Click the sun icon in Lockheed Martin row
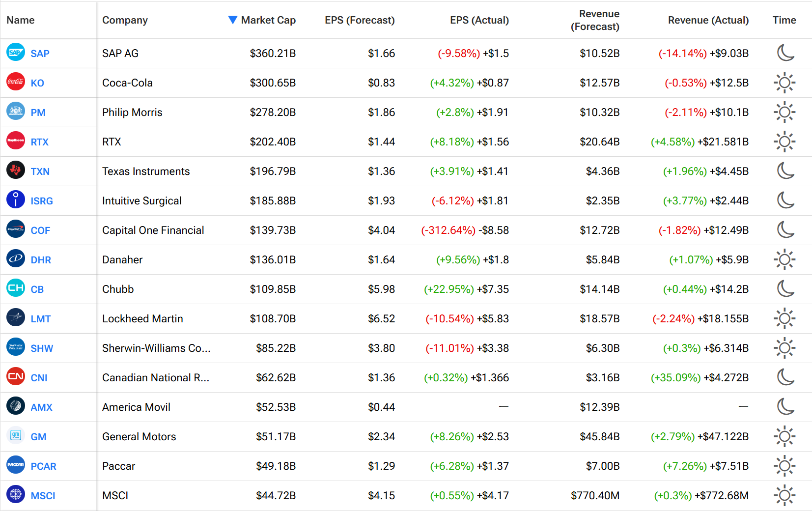The width and height of the screenshot is (812, 511). click(x=784, y=318)
